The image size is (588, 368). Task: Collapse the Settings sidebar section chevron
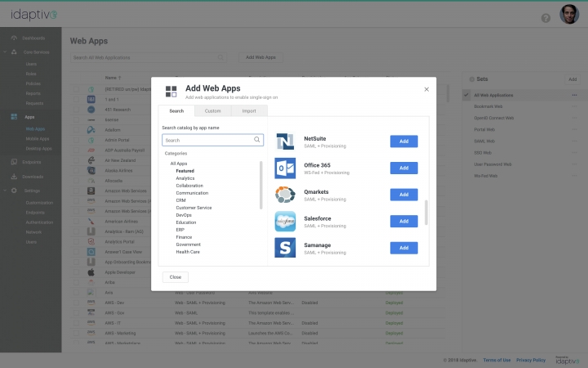[5, 191]
